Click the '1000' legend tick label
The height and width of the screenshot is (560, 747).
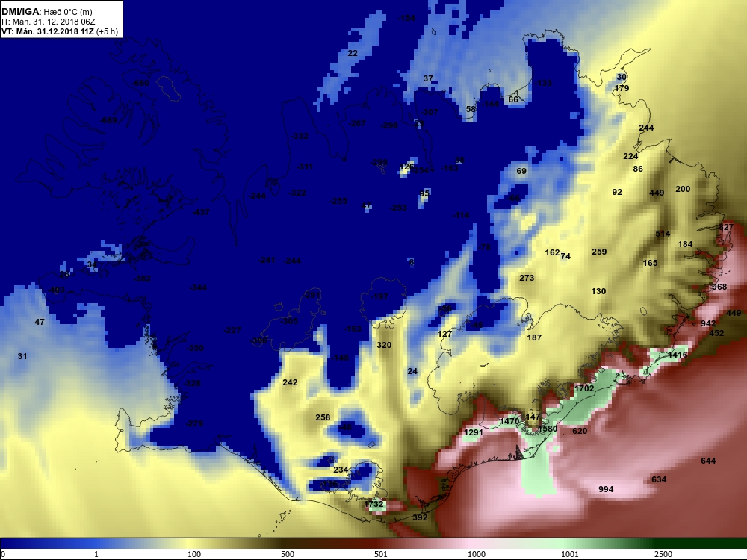coord(477,554)
